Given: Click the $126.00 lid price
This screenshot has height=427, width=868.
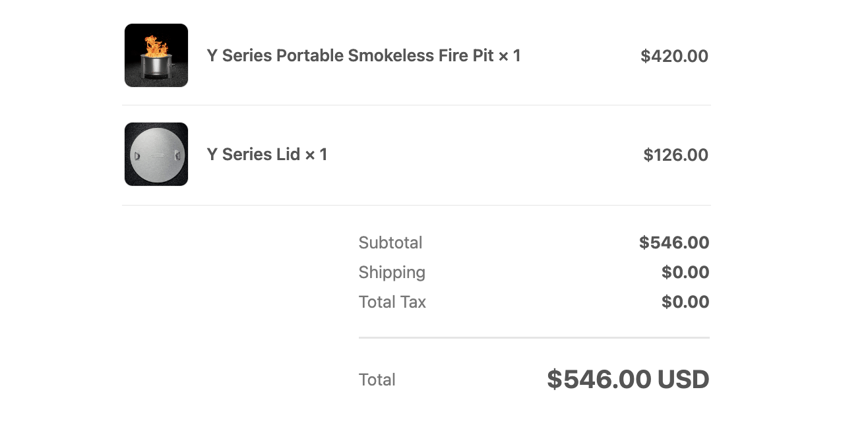Looking at the screenshot, I should [x=675, y=155].
